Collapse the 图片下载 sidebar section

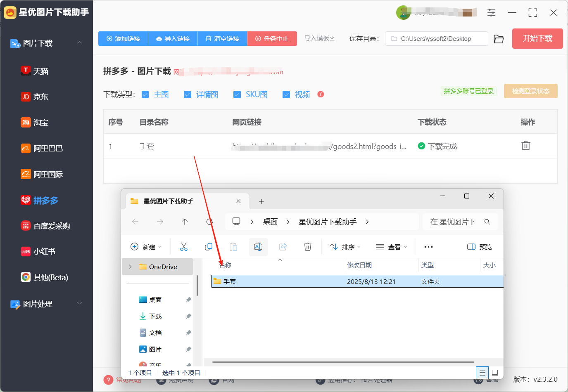pos(80,43)
